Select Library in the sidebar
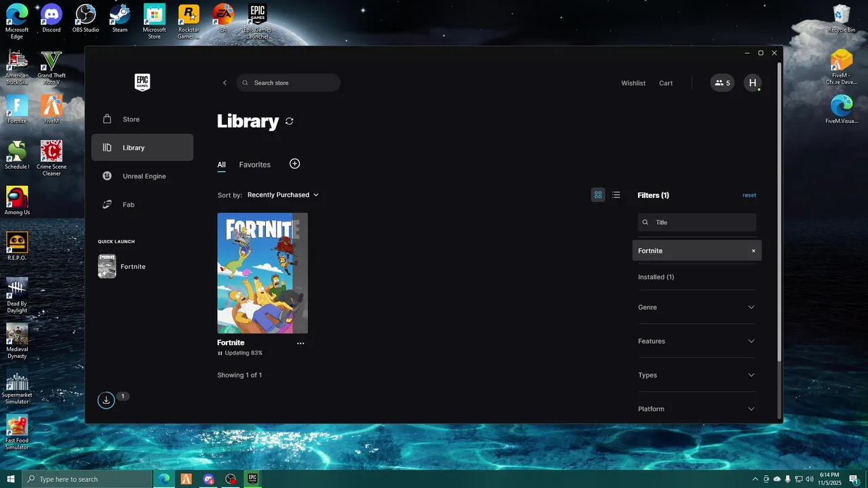Screen dimensions: 868x488 (x=142, y=148)
